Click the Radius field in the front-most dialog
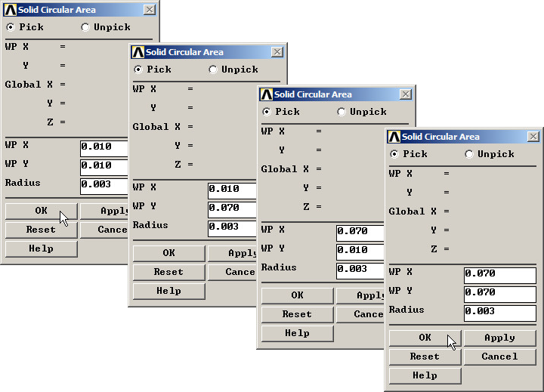Viewport: 544px width, 392px height. click(499, 313)
